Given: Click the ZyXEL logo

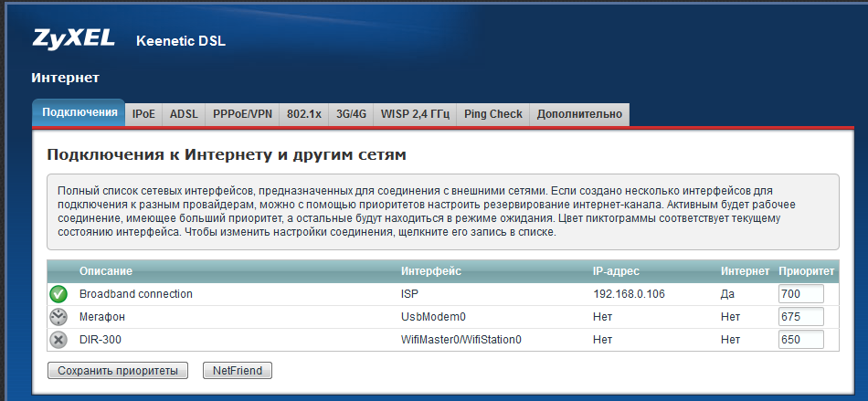Looking at the screenshot, I should (74, 39).
